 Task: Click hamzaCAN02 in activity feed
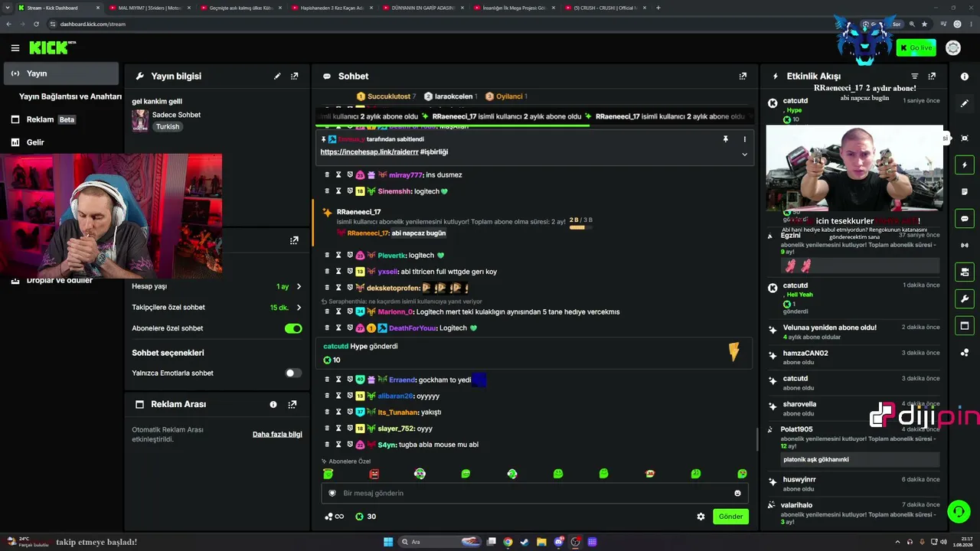pyautogui.click(x=805, y=354)
